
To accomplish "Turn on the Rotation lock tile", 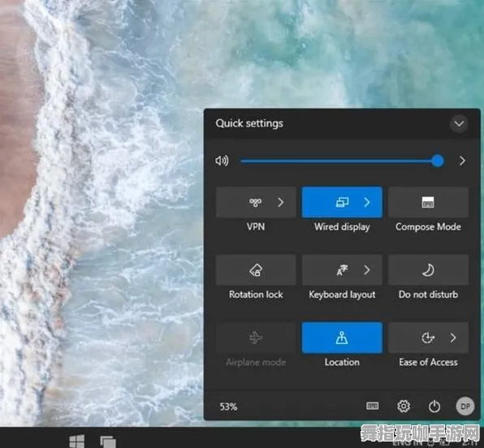I will [256, 270].
